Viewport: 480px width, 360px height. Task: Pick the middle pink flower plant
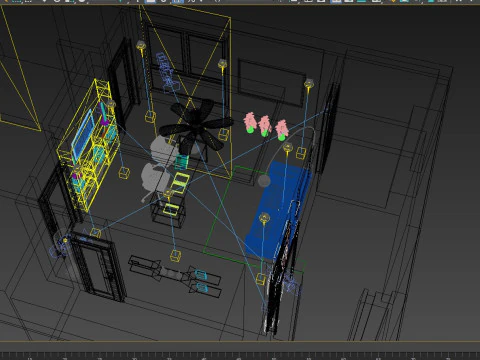coord(265,126)
